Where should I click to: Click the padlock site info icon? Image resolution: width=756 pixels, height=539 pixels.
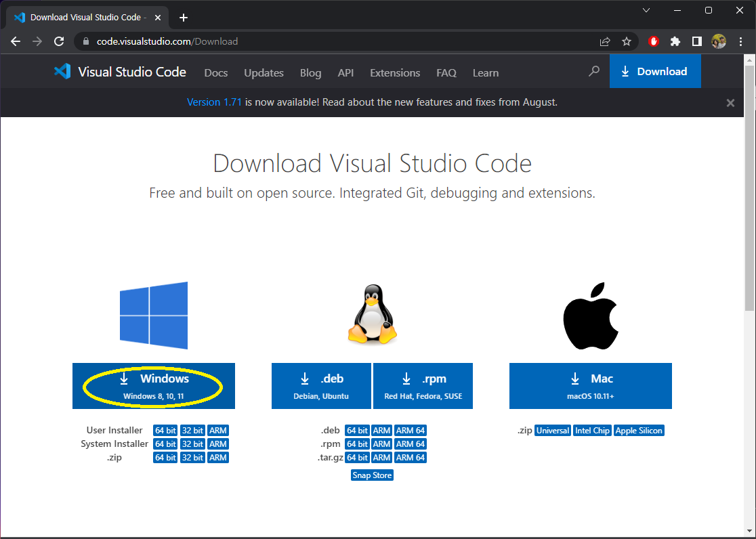[x=86, y=41]
